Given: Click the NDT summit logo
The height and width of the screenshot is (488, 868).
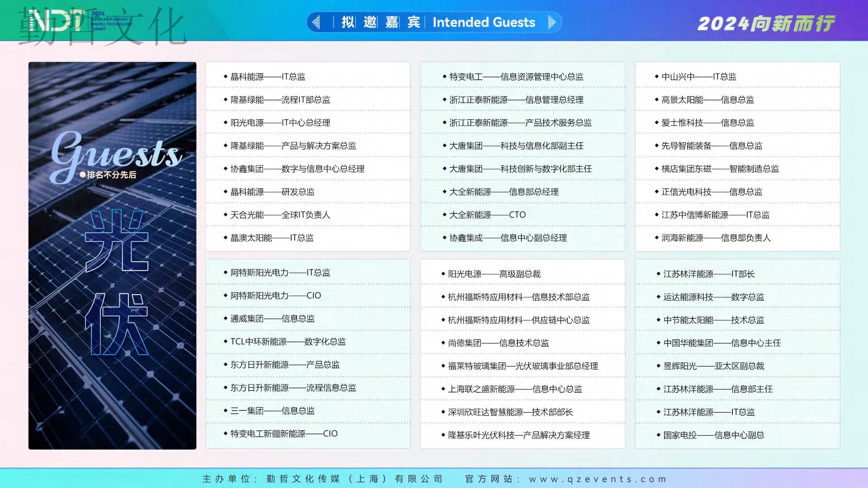Looking at the screenshot, I should point(80,21).
